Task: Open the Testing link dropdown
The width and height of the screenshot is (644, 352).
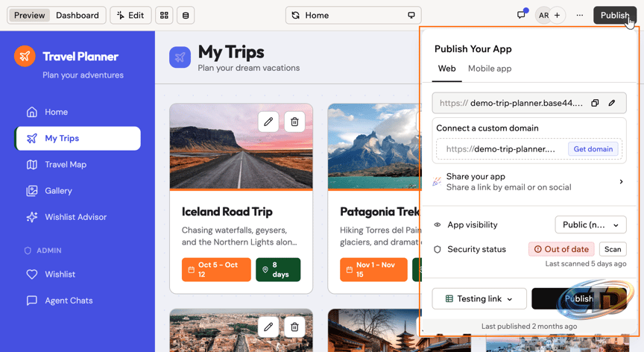Action: [479, 298]
